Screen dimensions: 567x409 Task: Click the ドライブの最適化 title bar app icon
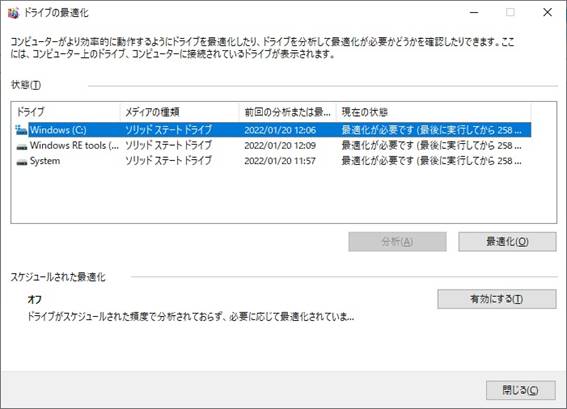(13, 13)
